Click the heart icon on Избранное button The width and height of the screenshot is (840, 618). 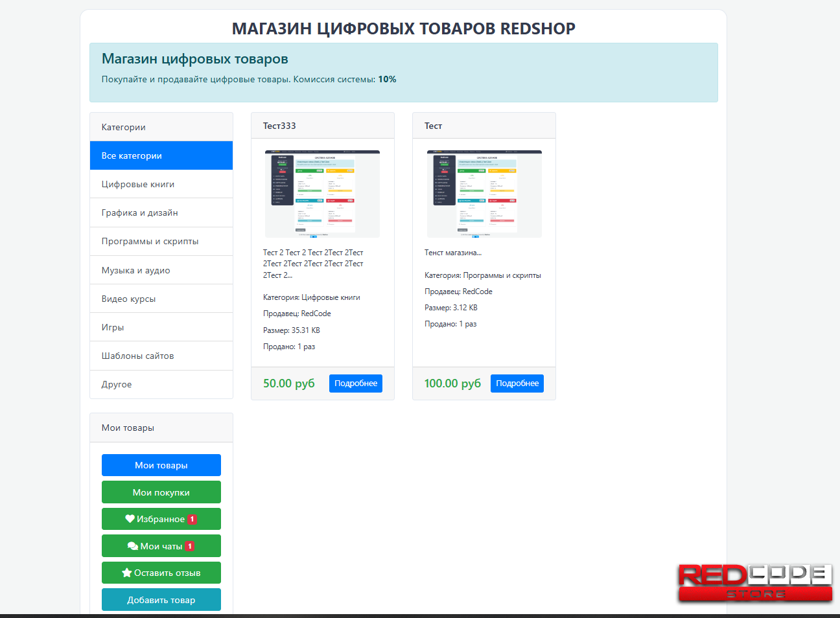(130, 519)
